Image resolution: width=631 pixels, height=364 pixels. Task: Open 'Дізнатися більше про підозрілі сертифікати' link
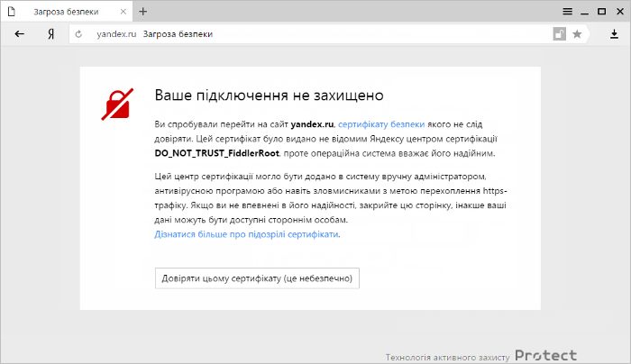point(246,234)
